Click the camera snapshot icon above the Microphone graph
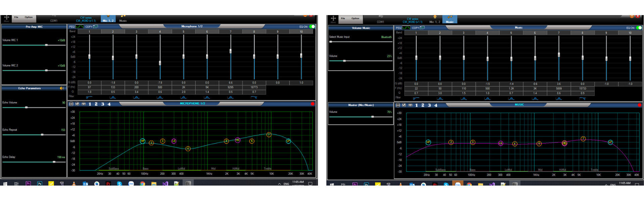Image resolution: width=644 pixels, height=202 pixels. click(x=83, y=104)
